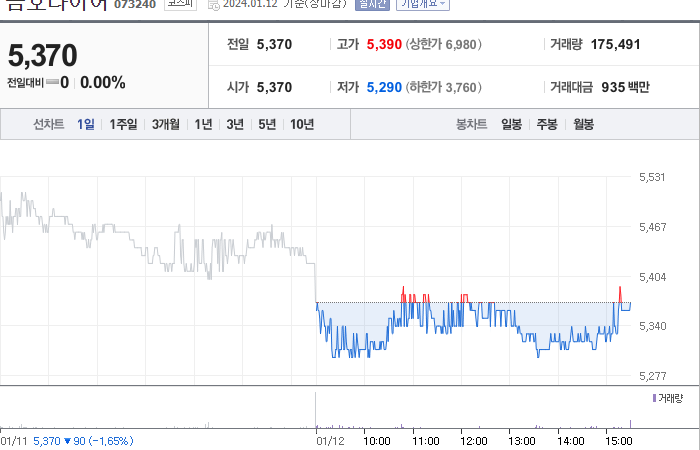The image size is (700, 450).
Task: Click the large current price 5,370
Action: pos(42,55)
